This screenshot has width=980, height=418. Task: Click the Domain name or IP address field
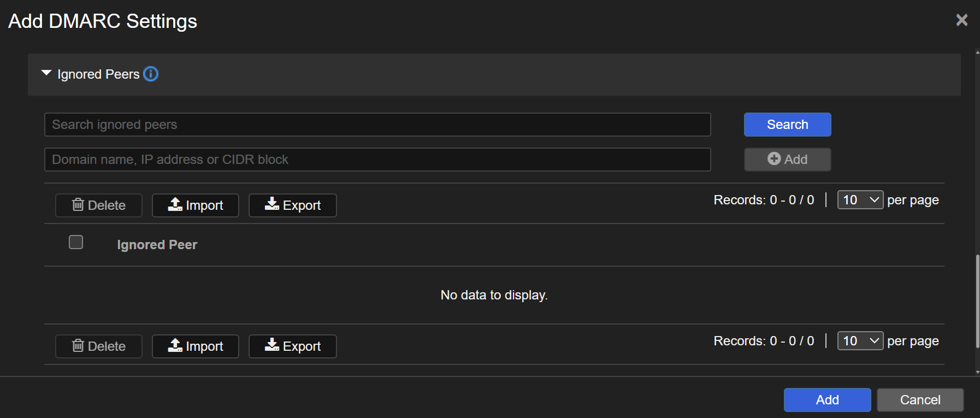coord(377,160)
